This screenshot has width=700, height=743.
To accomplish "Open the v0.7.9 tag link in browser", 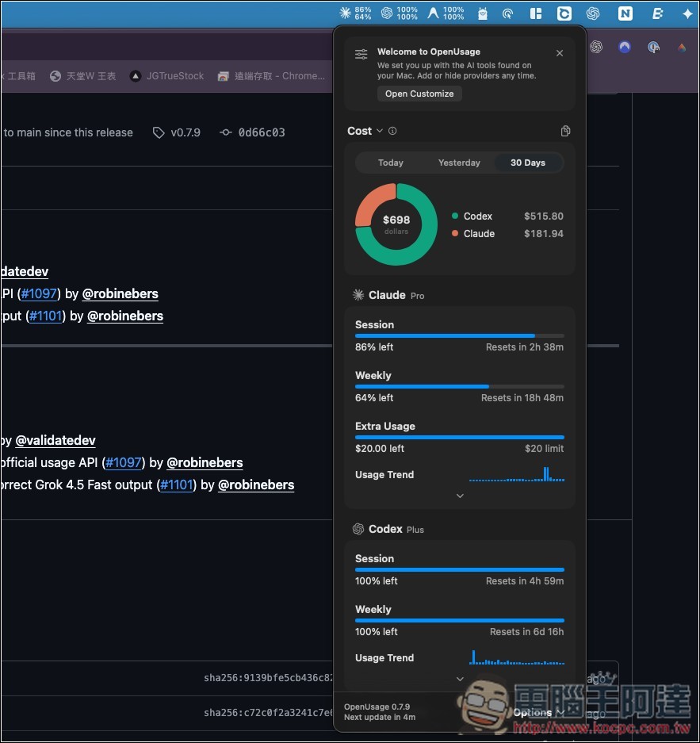I will tap(177, 132).
